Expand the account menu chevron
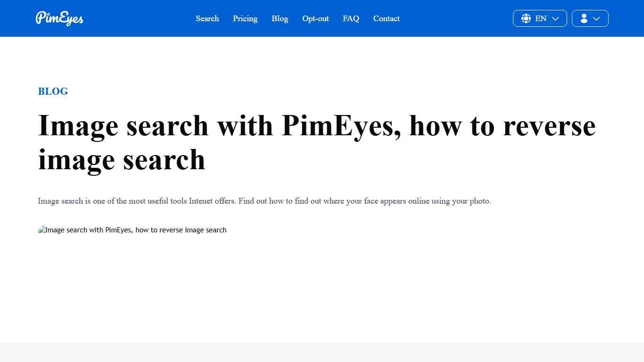 click(x=597, y=18)
